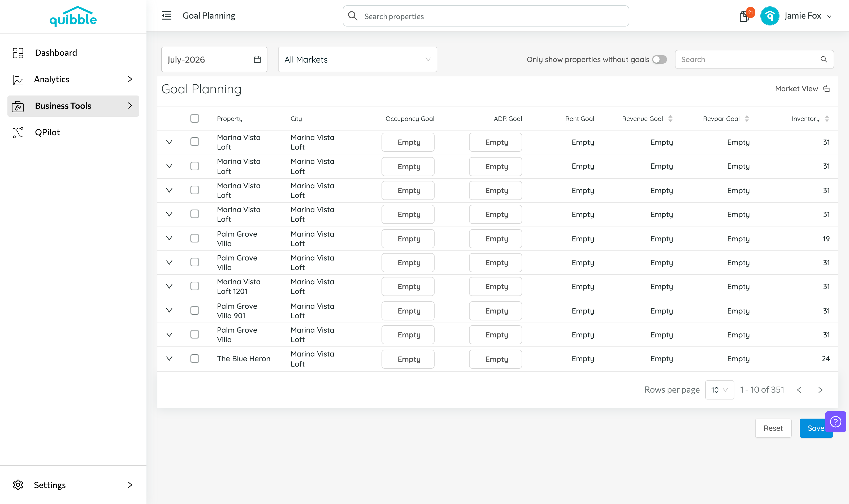Expand Palm Grove Villa row with inventory 19
The image size is (849, 504).
[x=169, y=238]
